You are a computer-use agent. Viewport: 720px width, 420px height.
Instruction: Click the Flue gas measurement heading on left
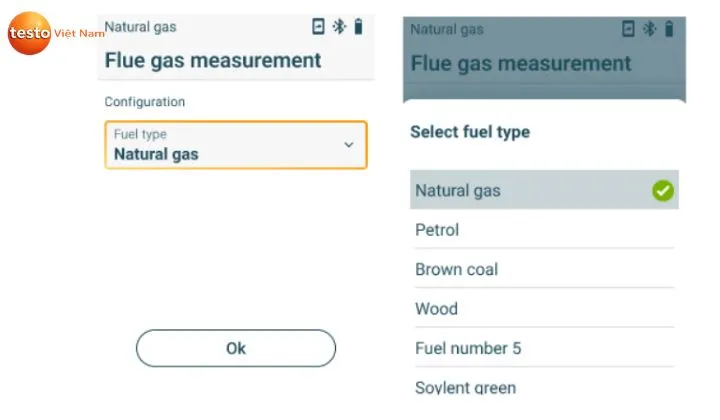coord(213,60)
